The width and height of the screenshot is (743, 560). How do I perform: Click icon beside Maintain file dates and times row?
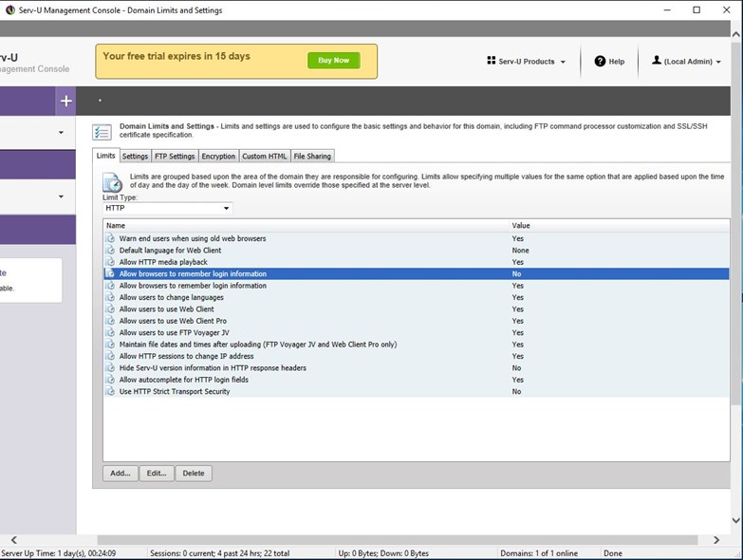pyautogui.click(x=110, y=345)
